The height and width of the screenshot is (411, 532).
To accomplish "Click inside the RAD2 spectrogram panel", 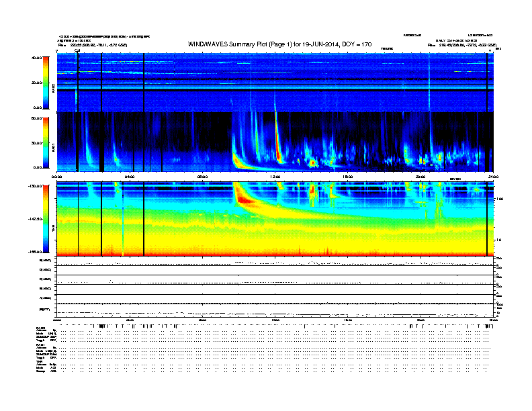I will coord(275,83).
